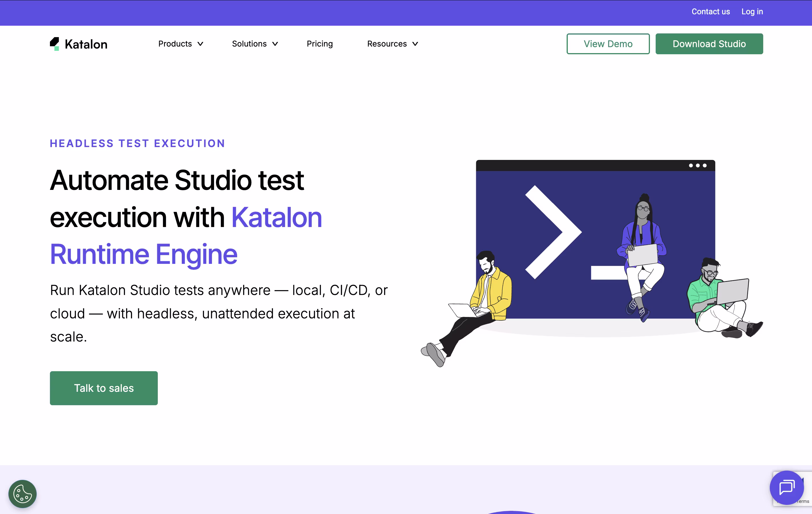The height and width of the screenshot is (514, 812).
Task: Click the Katalon logo icon
Action: pyautogui.click(x=54, y=44)
